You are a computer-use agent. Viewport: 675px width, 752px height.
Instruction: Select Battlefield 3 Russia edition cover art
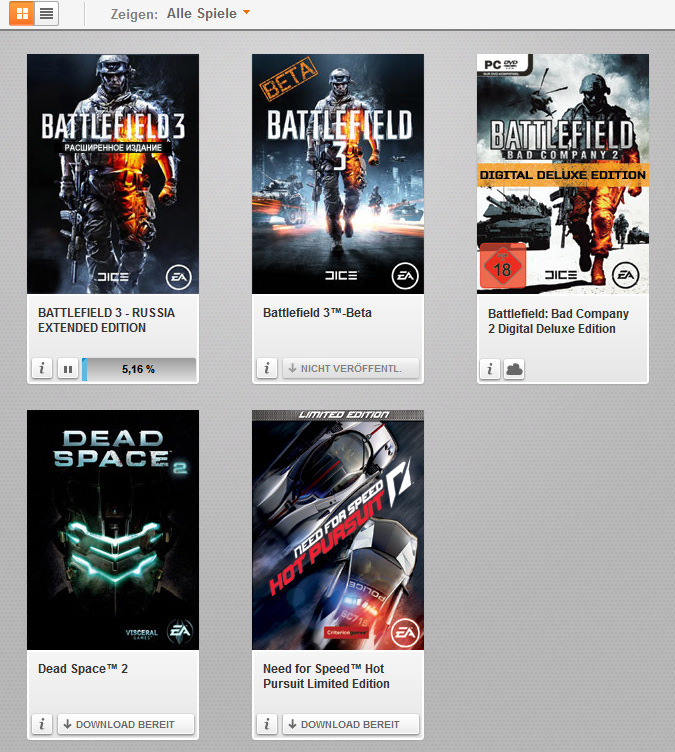pyautogui.click(x=113, y=174)
